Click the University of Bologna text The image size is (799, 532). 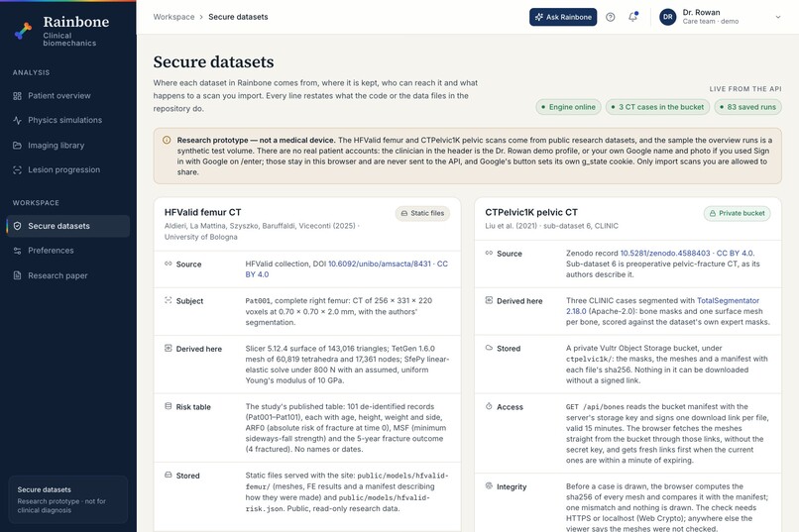(x=201, y=237)
